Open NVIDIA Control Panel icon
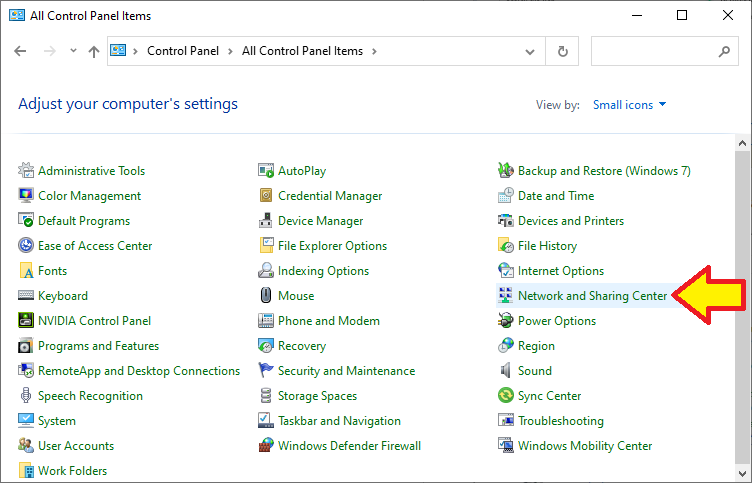Image resolution: width=752 pixels, height=483 pixels. pos(26,320)
